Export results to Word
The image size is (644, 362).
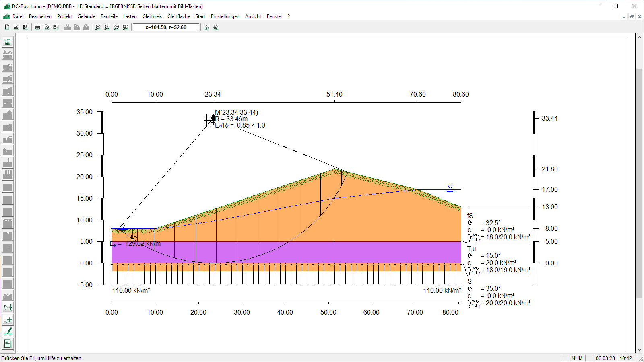tap(56, 27)
